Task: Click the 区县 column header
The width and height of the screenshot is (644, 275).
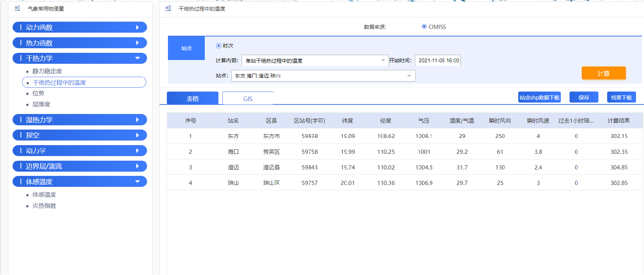Action: [x=271, y=120]
